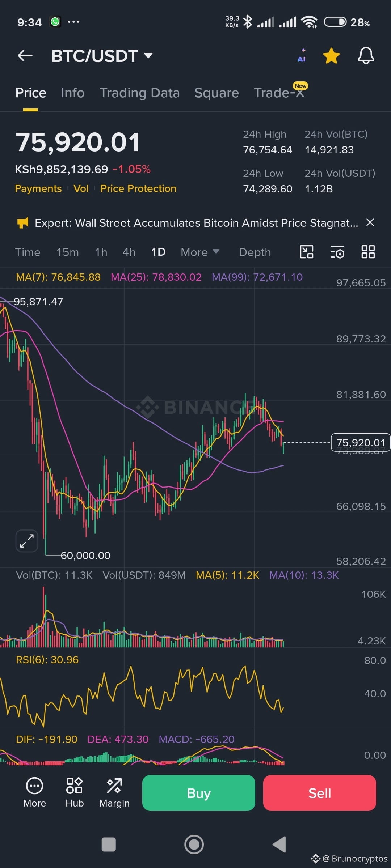Tap the Vol tag link
This screenshot has width=391, height=868.
pos(81,189)
